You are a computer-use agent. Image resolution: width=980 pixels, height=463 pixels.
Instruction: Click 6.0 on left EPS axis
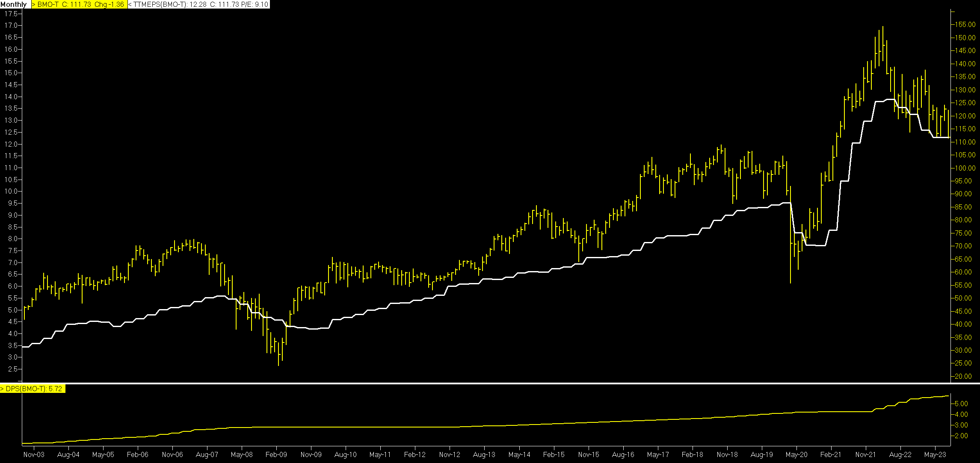[x=13, y=286]
